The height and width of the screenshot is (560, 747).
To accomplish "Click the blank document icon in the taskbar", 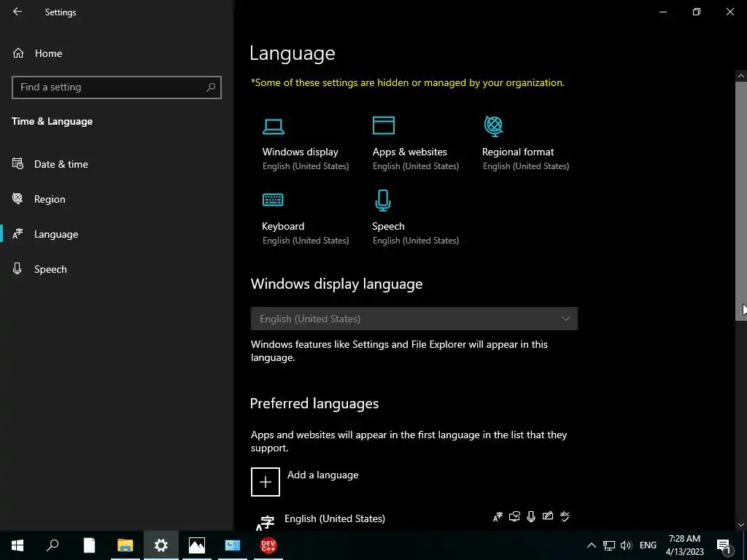I will [x=89, y=545].
